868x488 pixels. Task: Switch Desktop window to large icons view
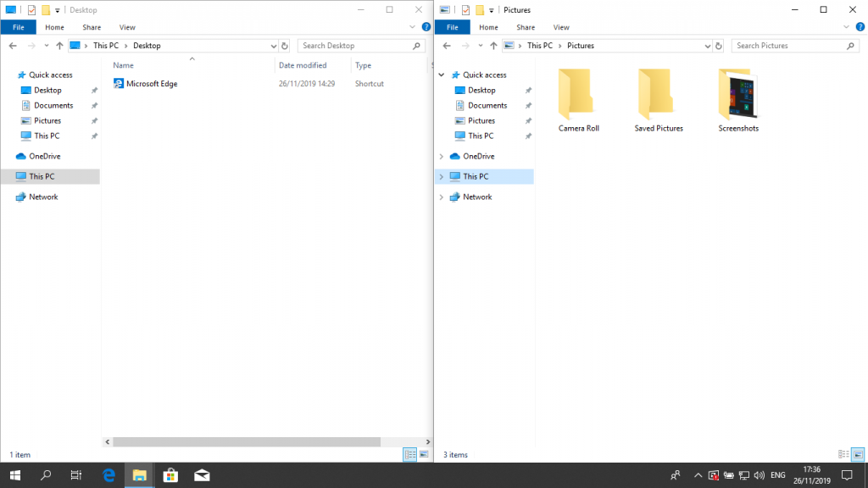pyautogui.click(x=424, y=454)
